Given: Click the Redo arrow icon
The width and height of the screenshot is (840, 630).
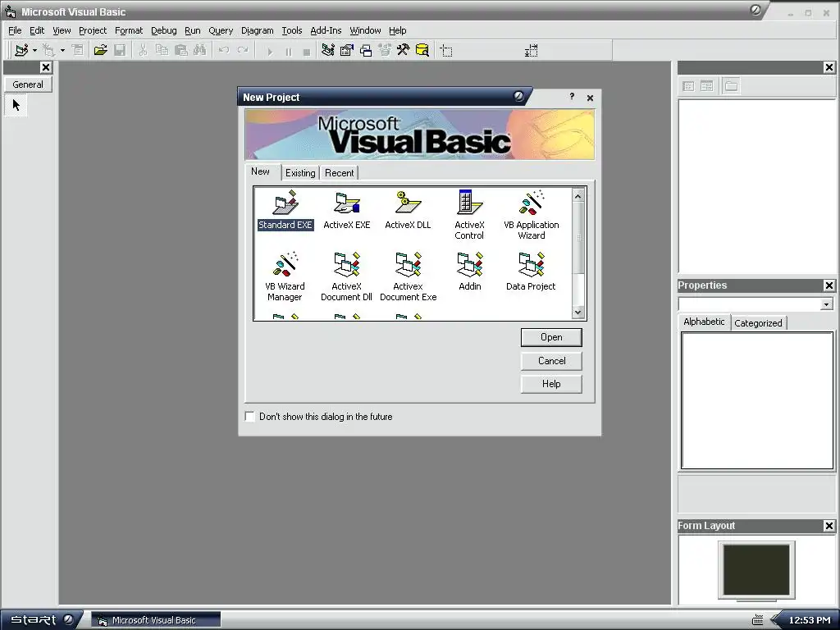Looking at the screenshot, I should pos(243,50).
